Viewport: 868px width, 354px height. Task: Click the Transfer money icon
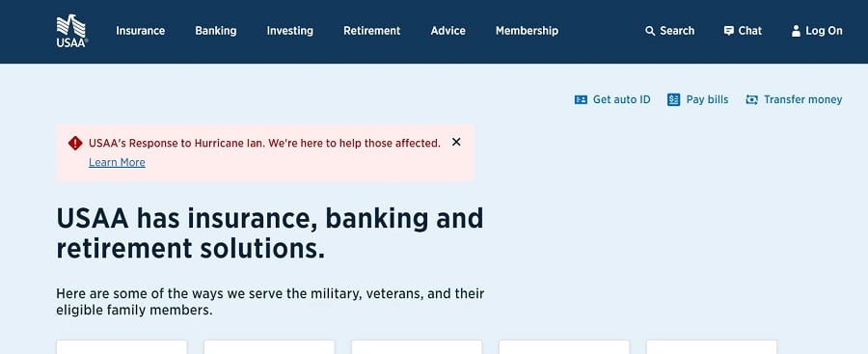[751, 99]
